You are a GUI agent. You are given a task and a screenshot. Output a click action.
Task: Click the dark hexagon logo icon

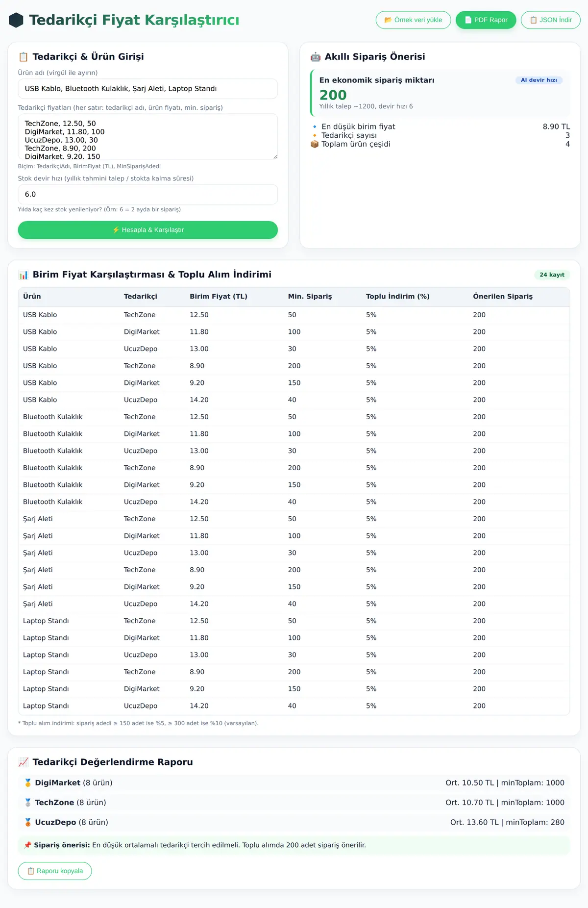[16, 20]
